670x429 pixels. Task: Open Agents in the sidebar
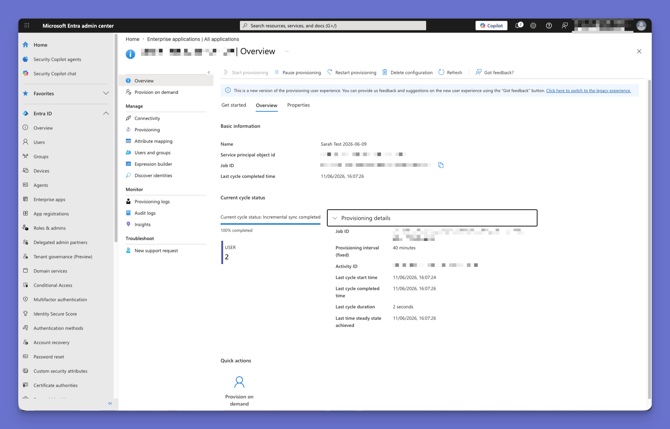[x=41, y=185]
